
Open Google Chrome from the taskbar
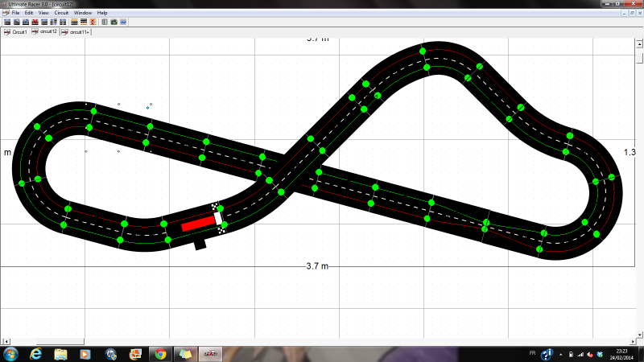click(160, 354)
